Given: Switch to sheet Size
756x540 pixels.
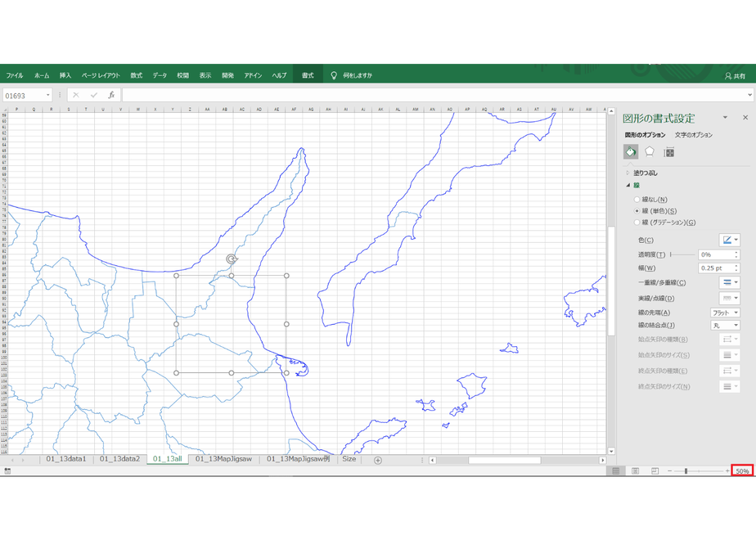Looking at the screenshot, I should coord(349,459).
